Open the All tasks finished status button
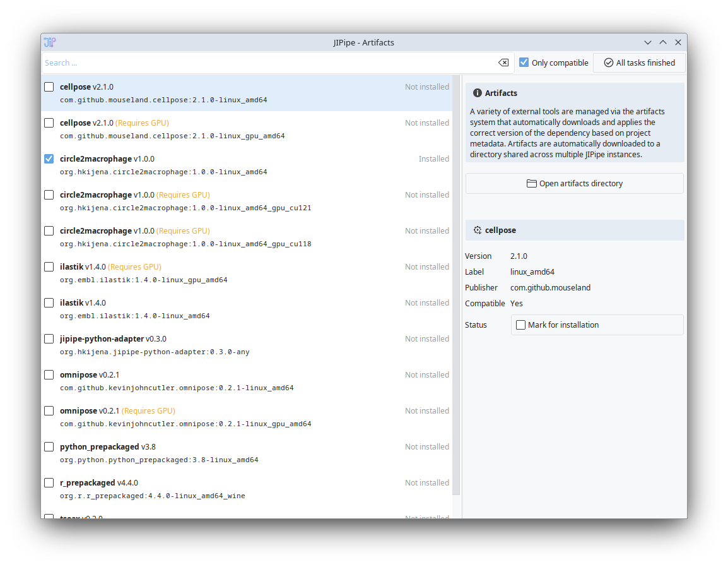The width and height of the screenshot is (728, 567). (639, 63)
